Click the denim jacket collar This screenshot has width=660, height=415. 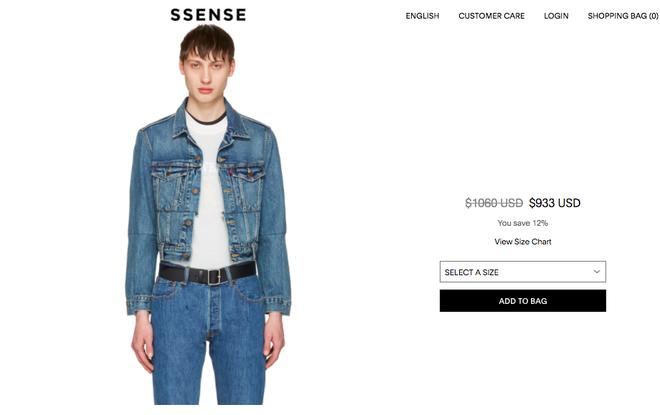click(208, 120)
